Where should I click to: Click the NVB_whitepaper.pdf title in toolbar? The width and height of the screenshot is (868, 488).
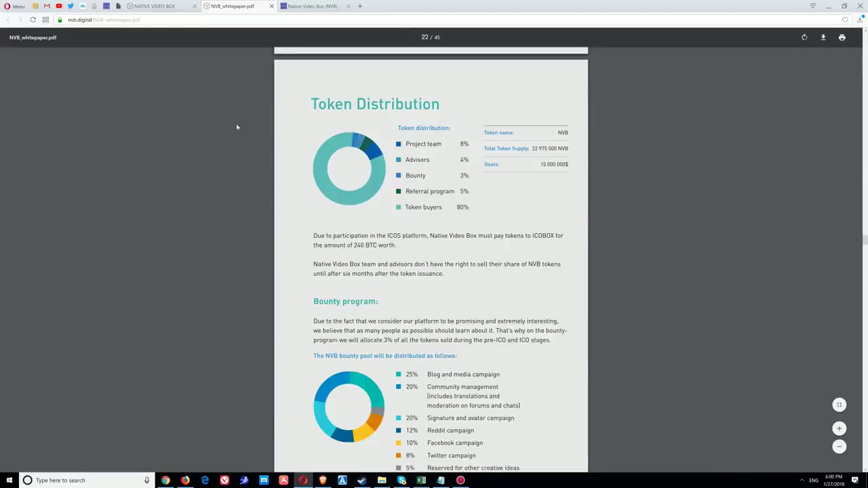pos(33,37)
